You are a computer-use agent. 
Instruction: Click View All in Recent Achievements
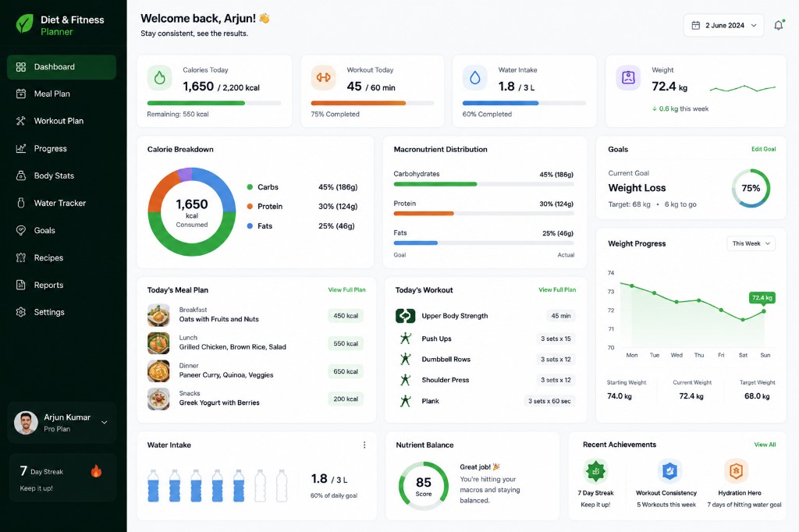[765, 445]
